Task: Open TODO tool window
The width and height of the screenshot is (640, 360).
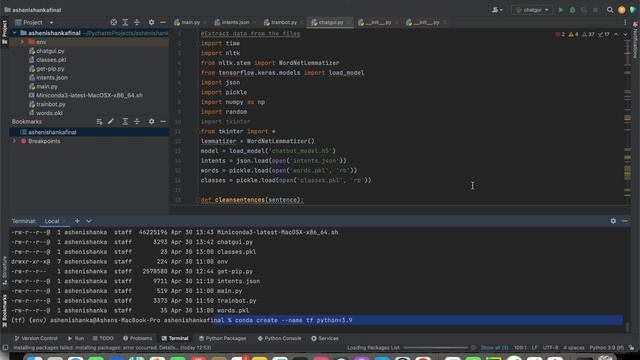Action: tap(103, 338)
